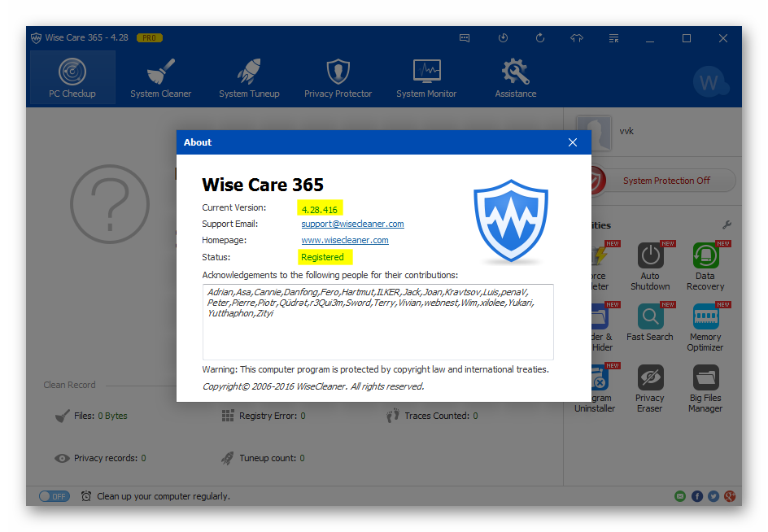This screenshot has height=532, width=768.
Task: Click the feedback message icon in title bar
Action: coord(465,38)
